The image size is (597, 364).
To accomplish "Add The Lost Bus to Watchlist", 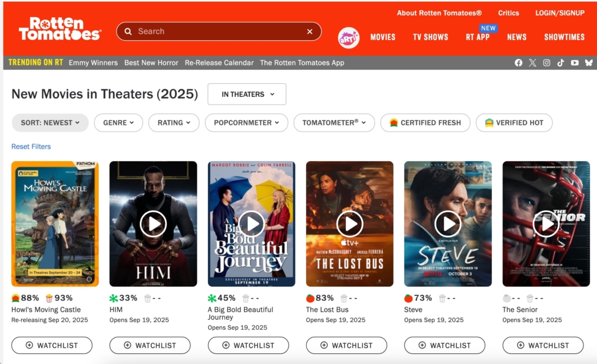I will coord(346,345).
